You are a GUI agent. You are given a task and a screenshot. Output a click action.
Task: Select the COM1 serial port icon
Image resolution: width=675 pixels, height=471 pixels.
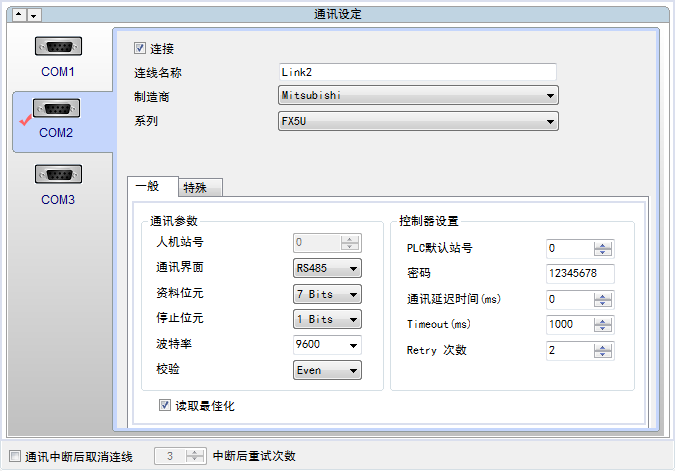coord(58,47)
